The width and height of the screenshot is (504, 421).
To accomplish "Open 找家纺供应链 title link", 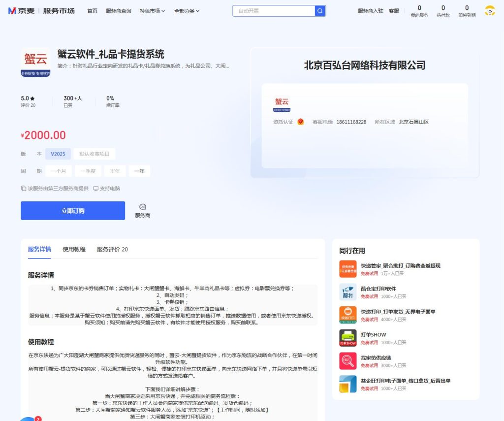I will 376,357.
